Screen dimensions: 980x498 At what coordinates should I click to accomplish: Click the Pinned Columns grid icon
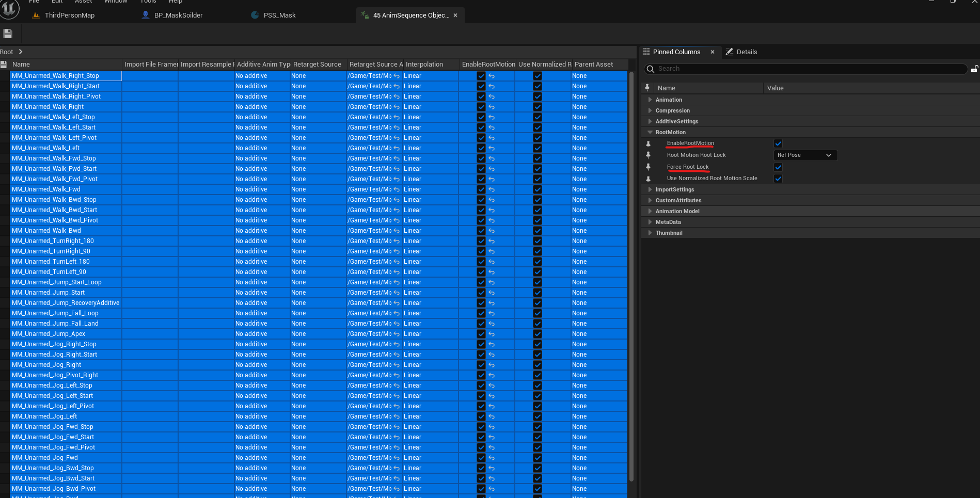tap(646, 52)
